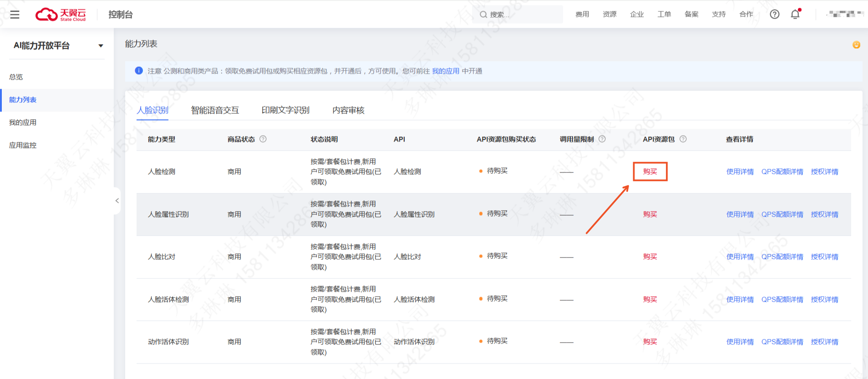Open 应用监控 in the sidebar
868x379 pixels.
(23, 145)
